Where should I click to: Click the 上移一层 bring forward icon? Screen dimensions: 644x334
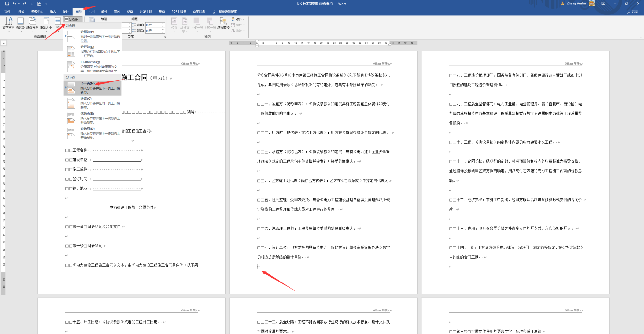tap(196, 25)
